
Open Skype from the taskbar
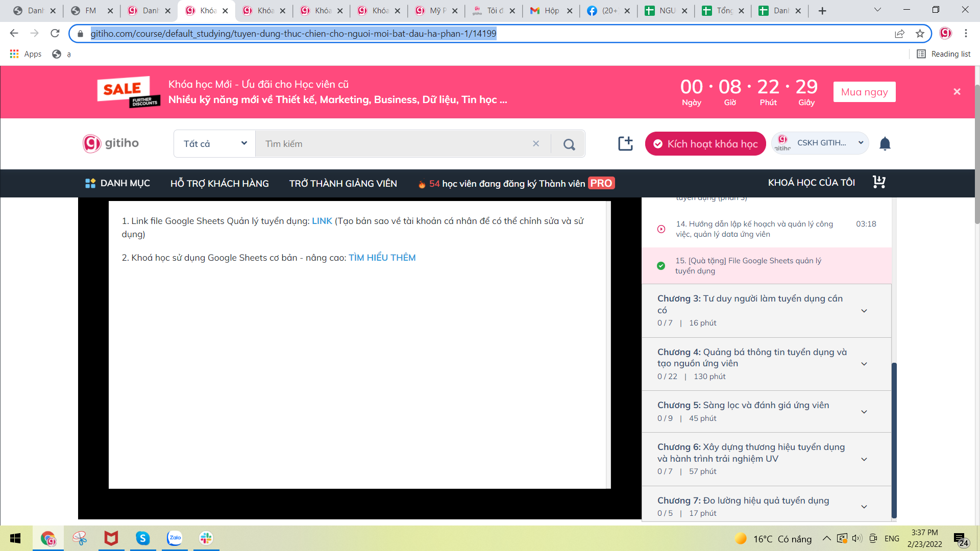(x=143, y=538)
